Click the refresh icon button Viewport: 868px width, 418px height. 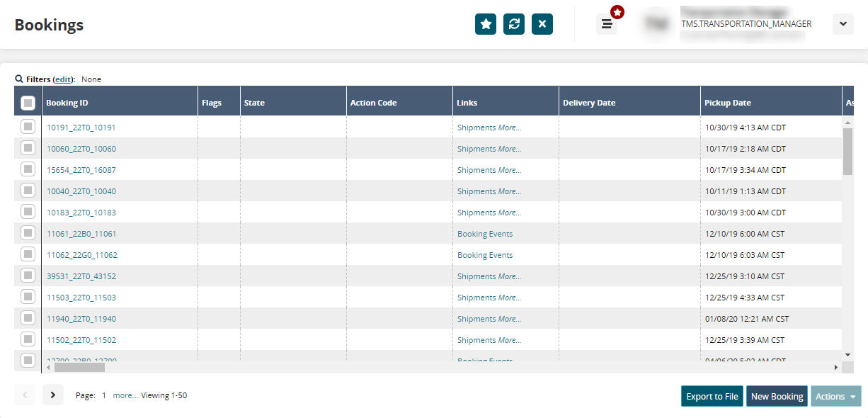click(x=514, y=24)
